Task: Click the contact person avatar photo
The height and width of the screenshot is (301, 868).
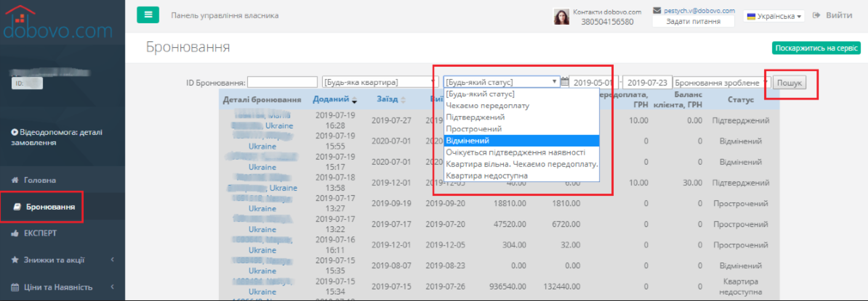Action: pos(561,17)
